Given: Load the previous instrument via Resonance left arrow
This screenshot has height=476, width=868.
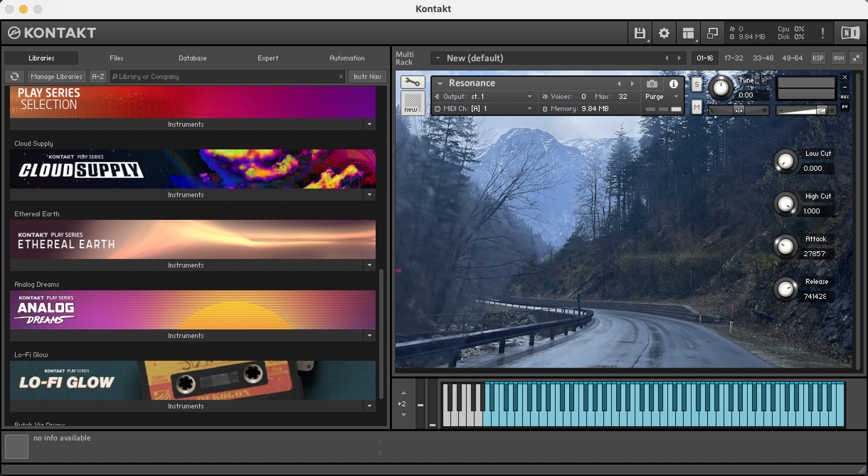Looking at the screenshot, I should tap(619, 84).
